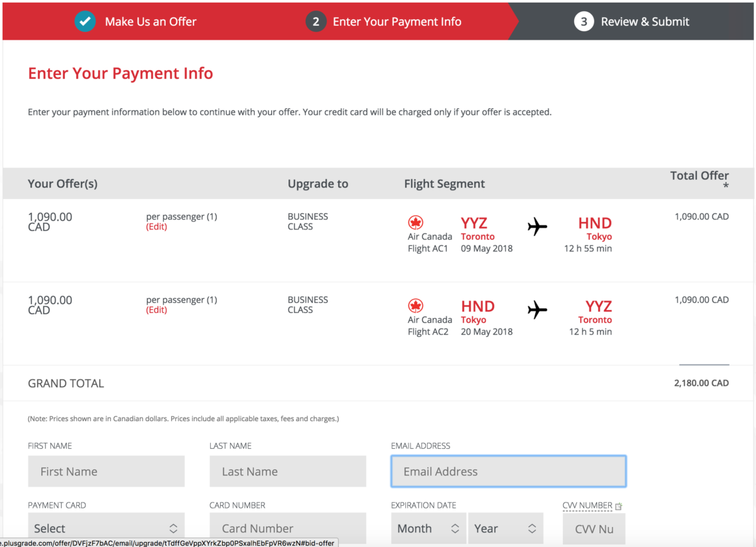
Task: Focus the Email Address field
Action: [509, 471]
